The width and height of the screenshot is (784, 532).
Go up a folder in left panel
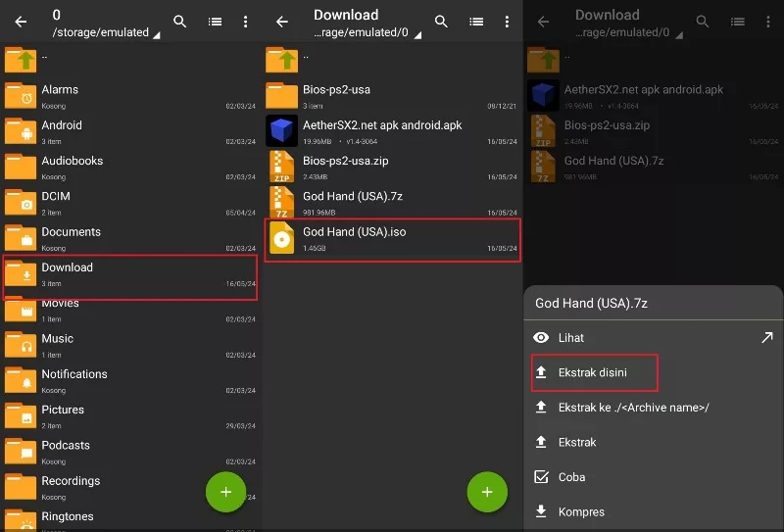pyautogui.click(x=130, y=60)
